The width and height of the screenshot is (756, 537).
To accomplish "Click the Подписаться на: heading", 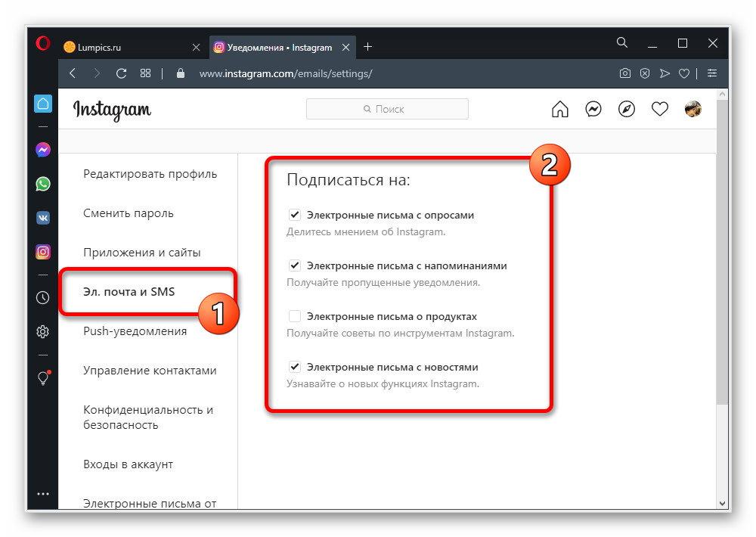I will click(x=348, y=180).
